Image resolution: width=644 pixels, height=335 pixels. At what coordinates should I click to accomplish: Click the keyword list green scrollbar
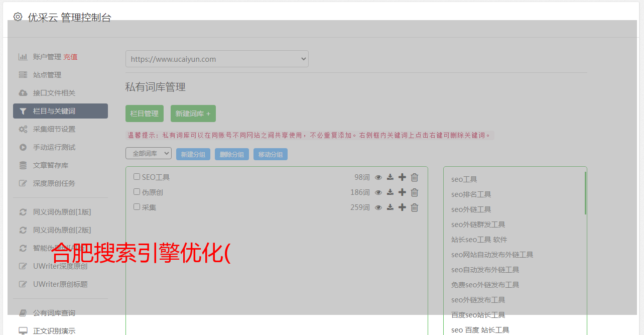point(585,193)
